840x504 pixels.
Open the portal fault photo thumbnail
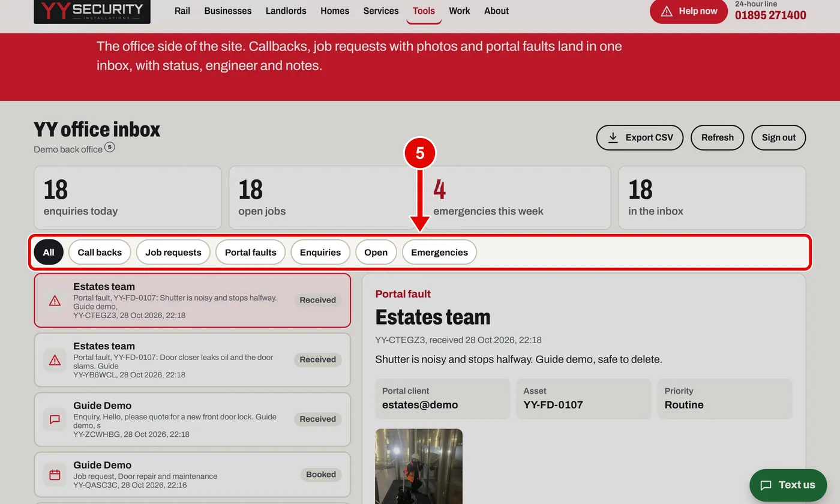click(x=419, y=466)
